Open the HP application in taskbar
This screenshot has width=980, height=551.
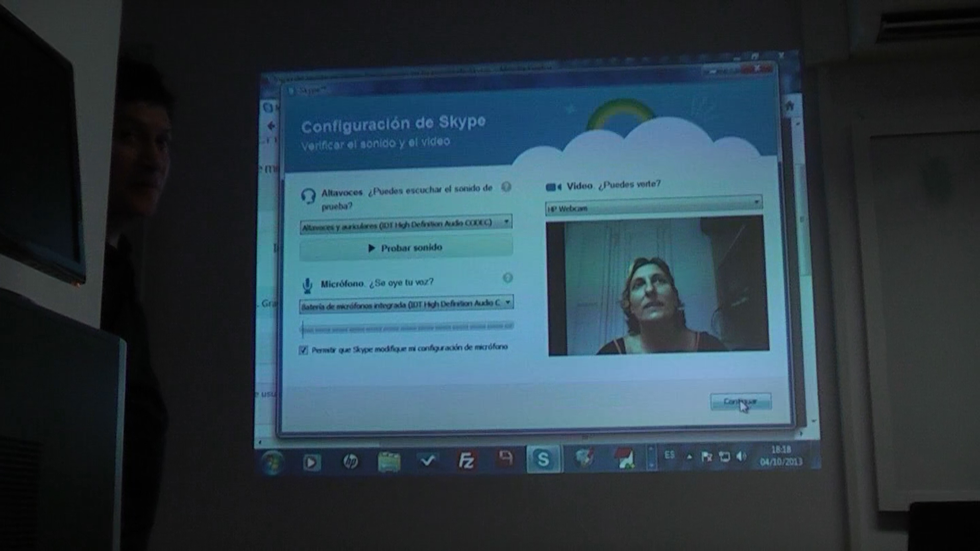click(x=350, y=462)
